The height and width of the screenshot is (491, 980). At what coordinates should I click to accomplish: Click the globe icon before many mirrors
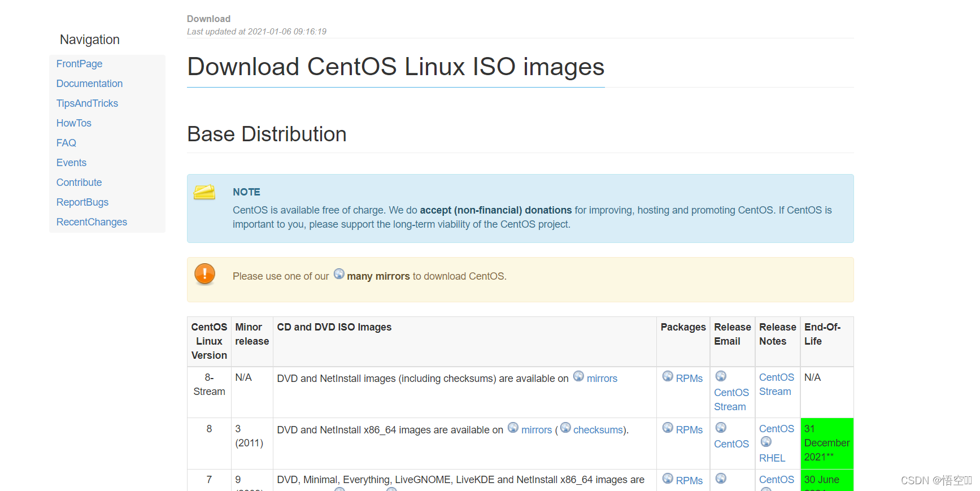coord(339,274)
